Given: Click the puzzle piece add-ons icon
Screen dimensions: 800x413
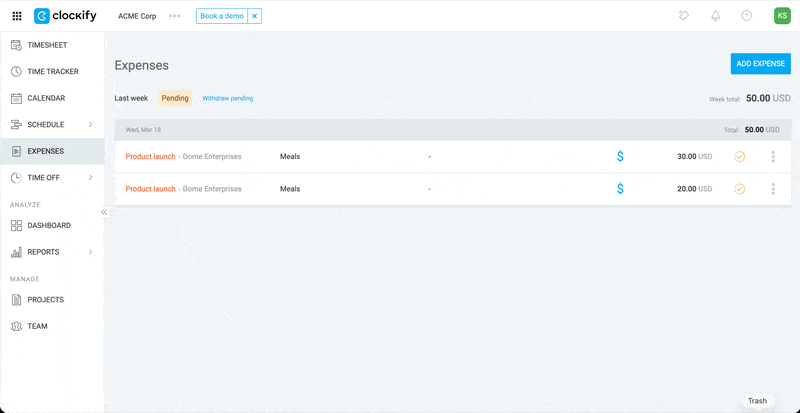Looking at the screenshot, I should [x=683, y=16].
